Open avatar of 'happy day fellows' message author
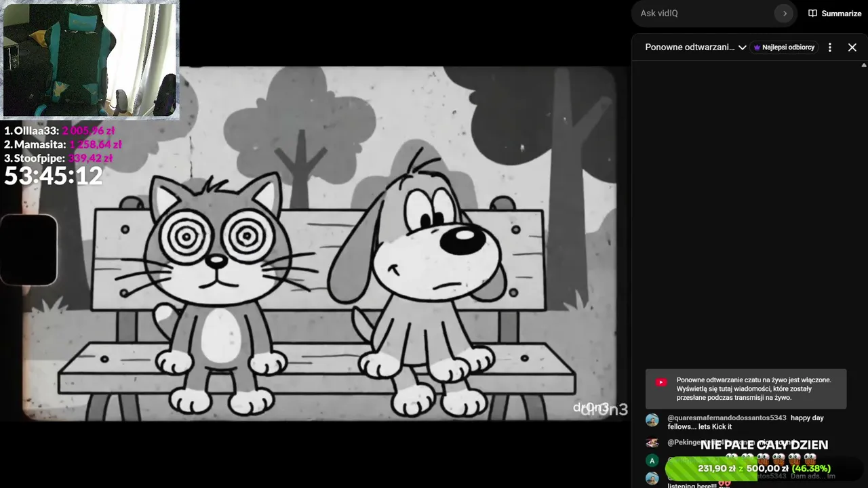 pos(652,420)
